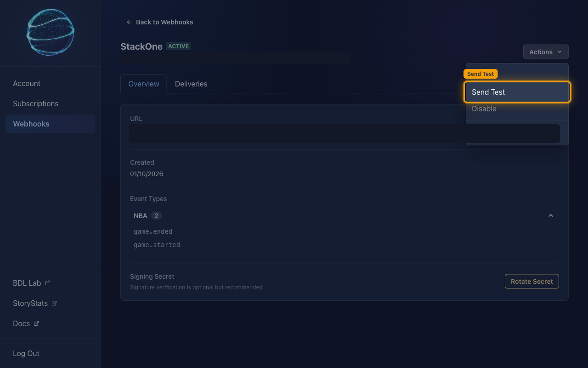This screenshot has width=588, height=368.
Task: Open the external-link icon next to BDL Lab
Action: point(47,283)
